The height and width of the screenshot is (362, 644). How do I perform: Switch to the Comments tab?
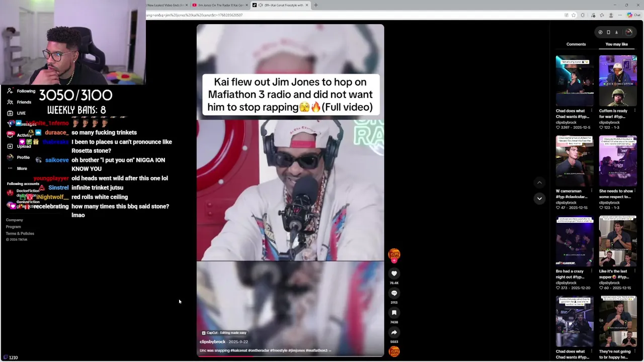576,44
